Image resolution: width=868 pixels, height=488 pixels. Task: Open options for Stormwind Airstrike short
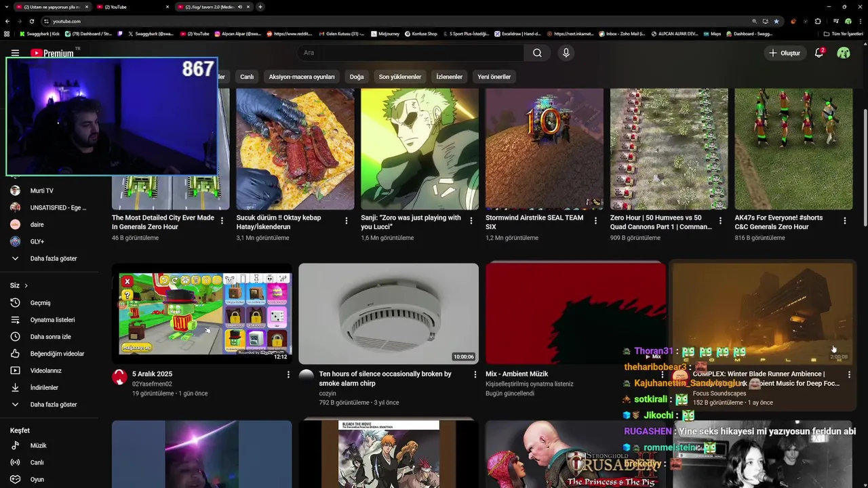point(596,221)
